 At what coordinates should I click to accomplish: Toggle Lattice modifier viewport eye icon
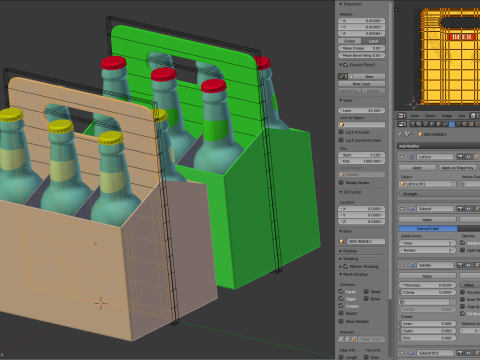tap(468, 156)
